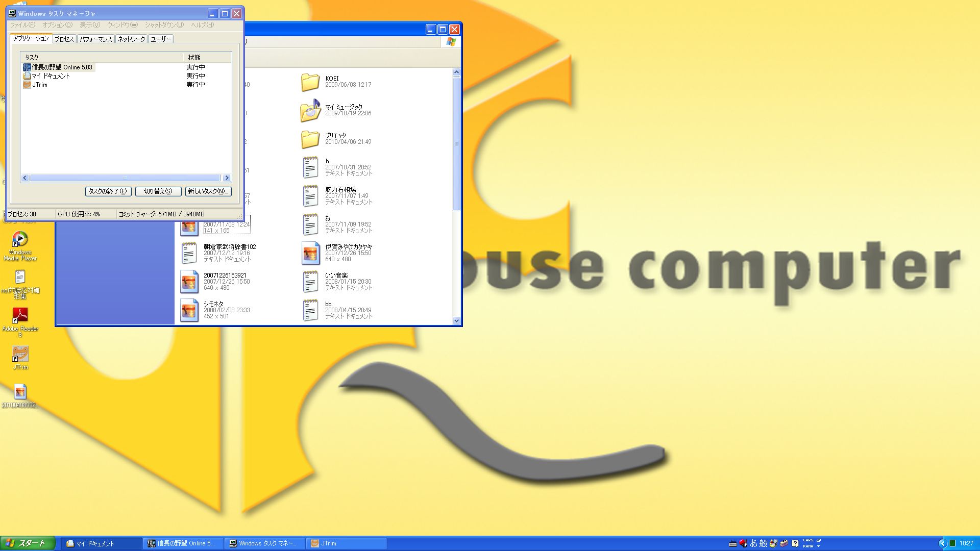The image size is (980, 551).
Task: Select the 伊賀みやげカタヤキ image file icon
Action: point(310,253)
